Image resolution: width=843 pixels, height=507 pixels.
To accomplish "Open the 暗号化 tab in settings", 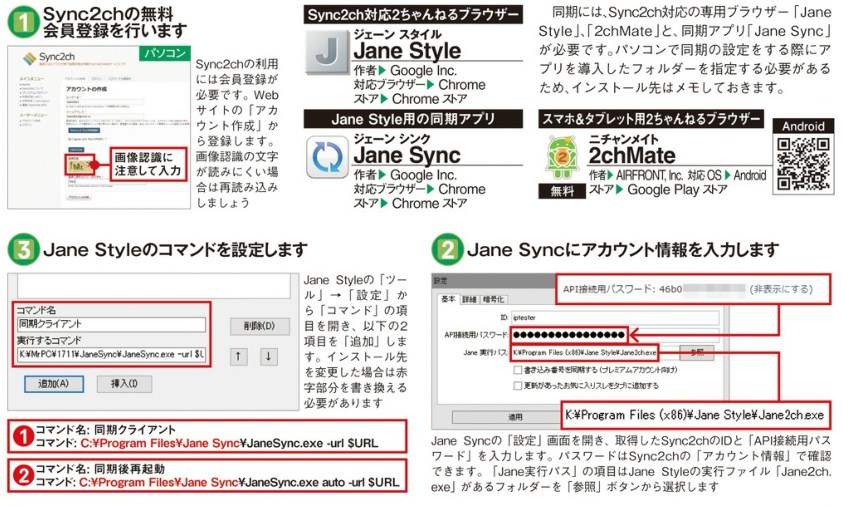I will (493, 299).
